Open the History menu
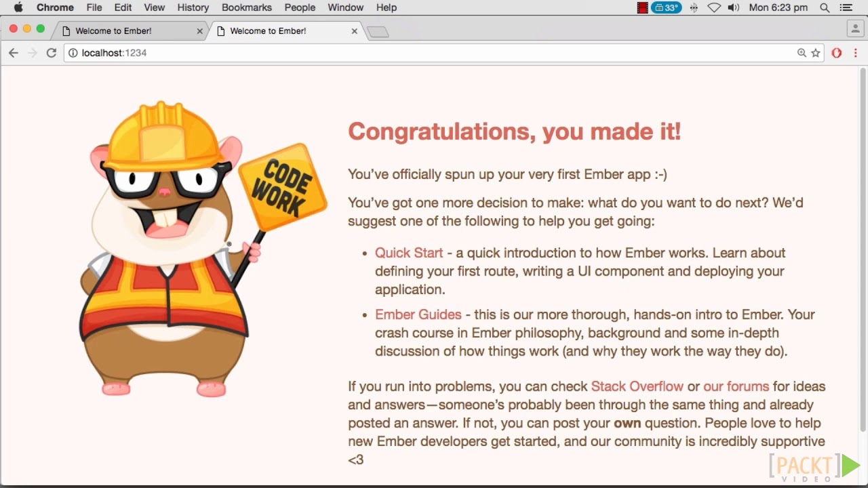Image resolution: width=868 pixels, height=488 pixels. click(x=193, y=7)
